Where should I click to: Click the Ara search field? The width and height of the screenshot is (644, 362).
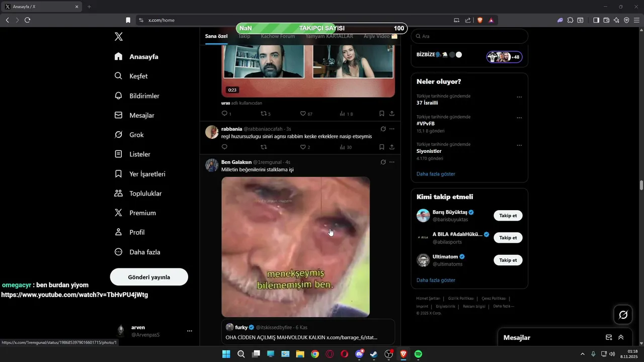coord(469,36)
